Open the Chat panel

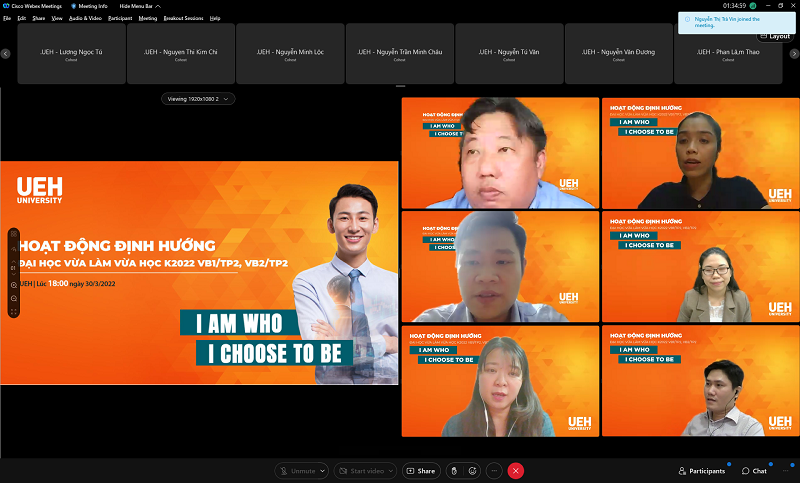point(754,471)
